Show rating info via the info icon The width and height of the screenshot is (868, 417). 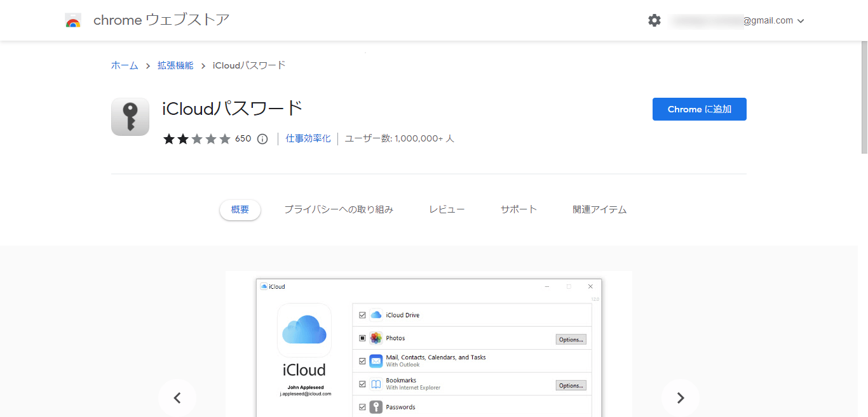262,139
